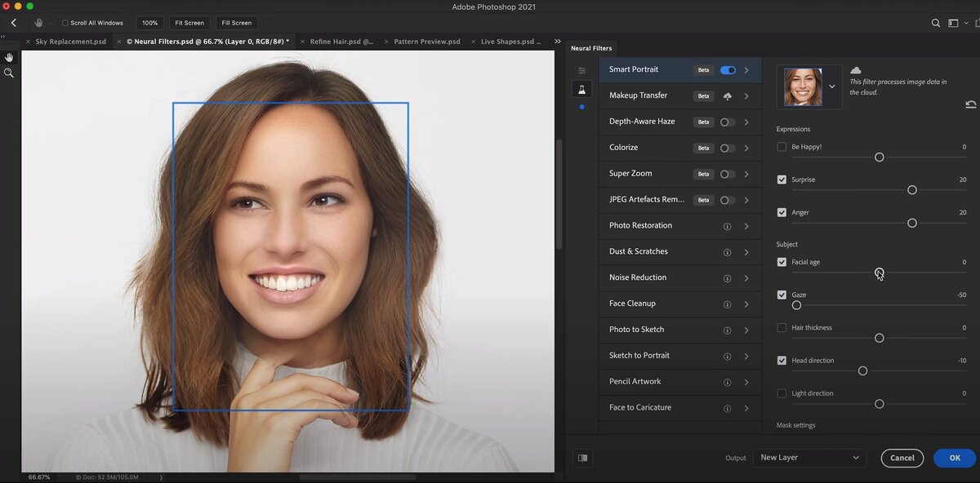Switch to the Pattern Preview.psd tab

[426, 42]
